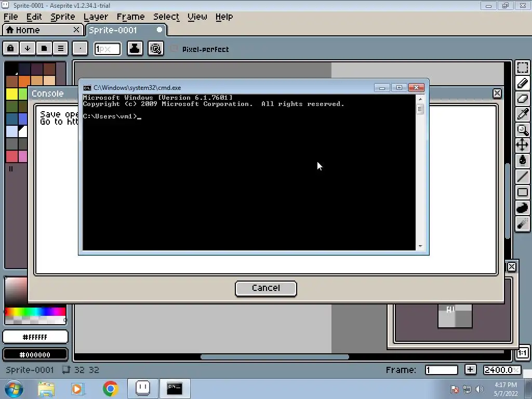Click the Cancel button in Console dialog
Viewport: 532px width, 399px height.
click(x=266, y=288)
